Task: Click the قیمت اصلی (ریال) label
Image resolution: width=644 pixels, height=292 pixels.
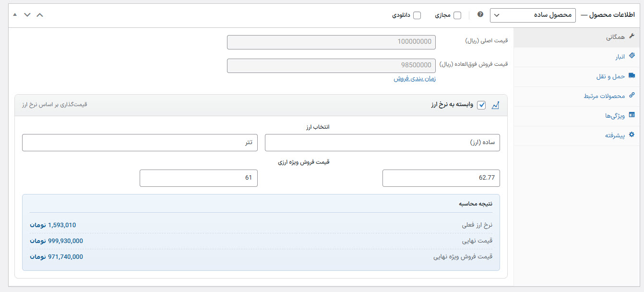Action: [486, 41]
